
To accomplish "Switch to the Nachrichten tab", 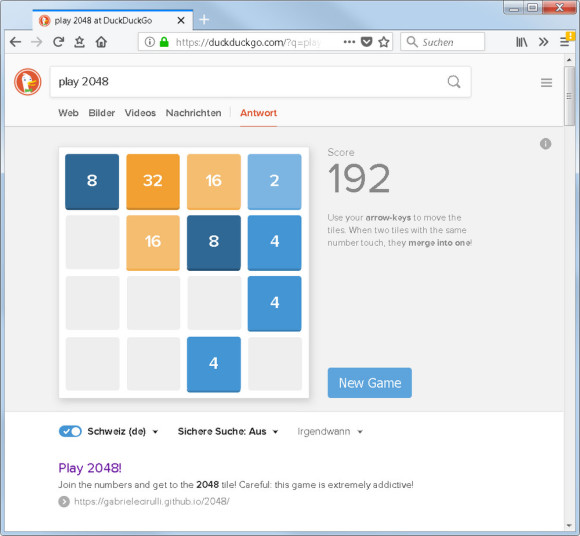I will pos(193,113).
